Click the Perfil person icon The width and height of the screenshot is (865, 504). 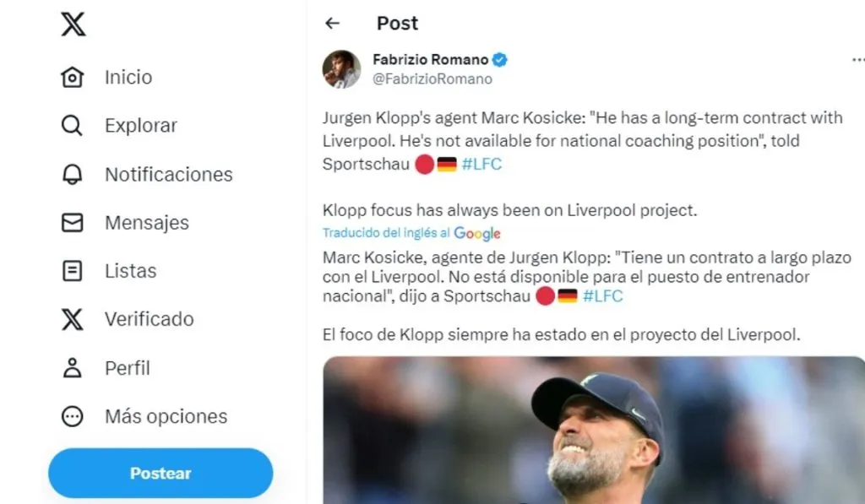pyautogui.click(x=73, y=368)
